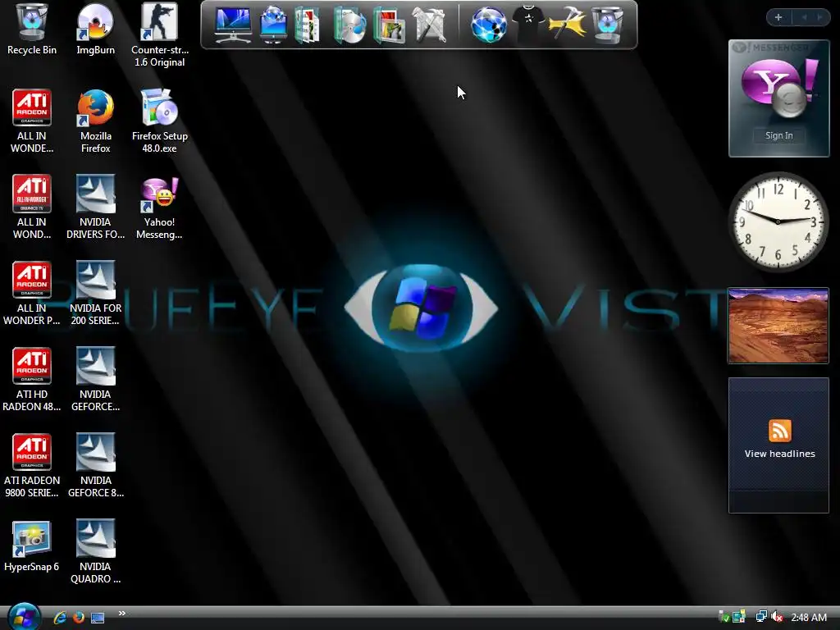The height and width of the screenshot is (630, 840).
Task: Select the HyperSnap 6 desktop shortcut
Action: (x=32, y=546)
